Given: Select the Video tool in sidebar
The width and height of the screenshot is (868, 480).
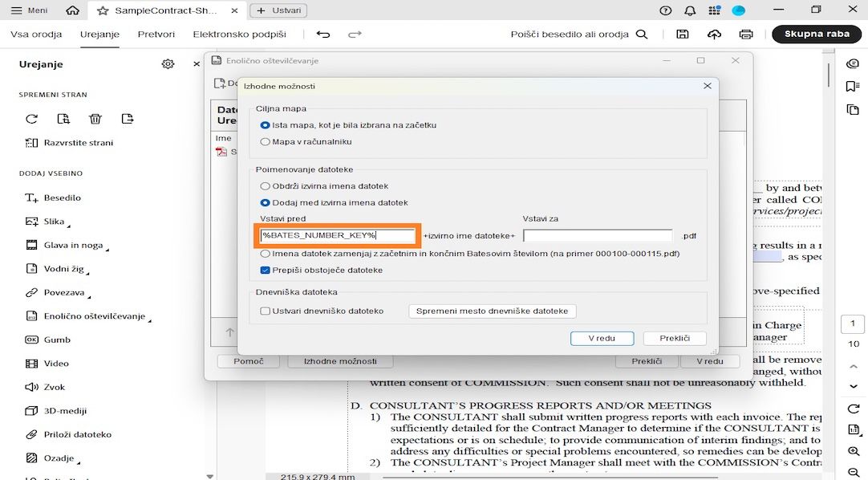Looking at the screenshot, I should pyautogui.click(x=57, y=364).
